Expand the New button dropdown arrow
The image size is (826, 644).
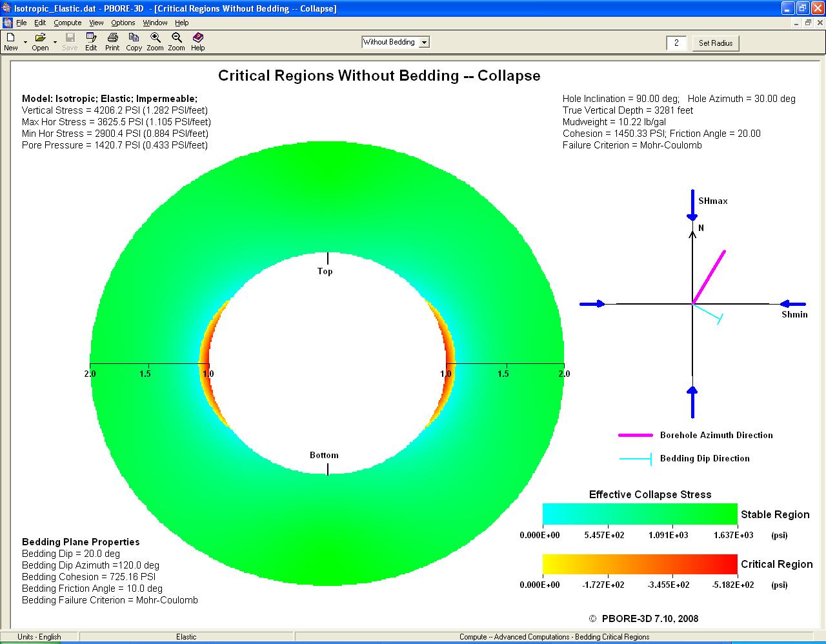click(x=25, y=43)
